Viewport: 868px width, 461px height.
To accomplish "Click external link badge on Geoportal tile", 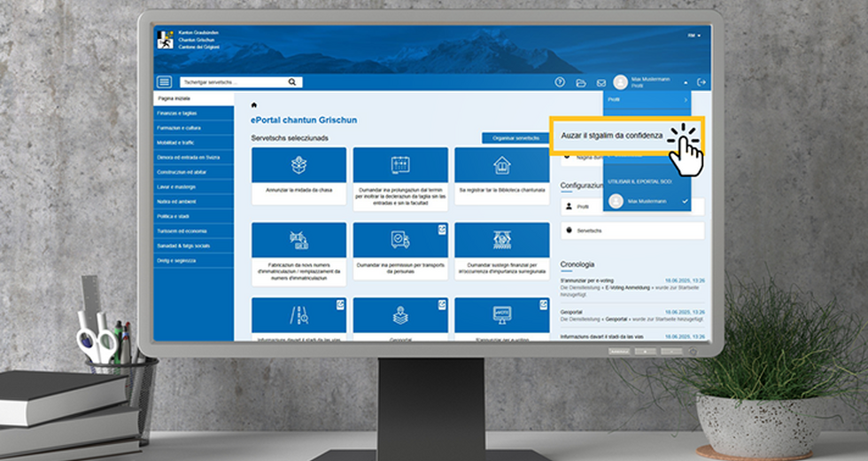I will pos(442,304).
